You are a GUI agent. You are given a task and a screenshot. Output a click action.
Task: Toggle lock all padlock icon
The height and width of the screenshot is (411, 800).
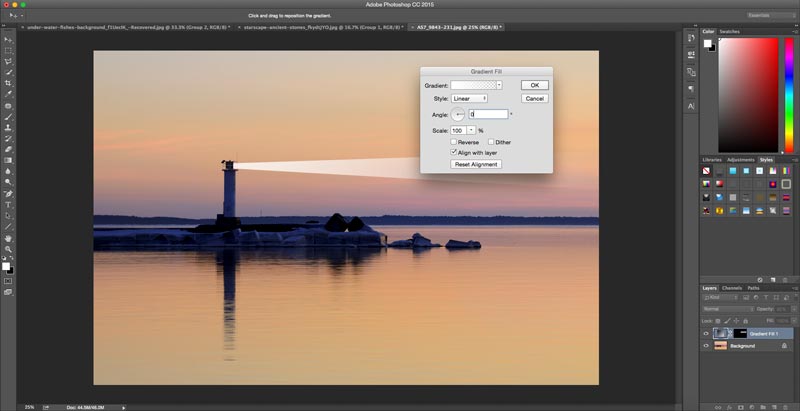[745, 321]
